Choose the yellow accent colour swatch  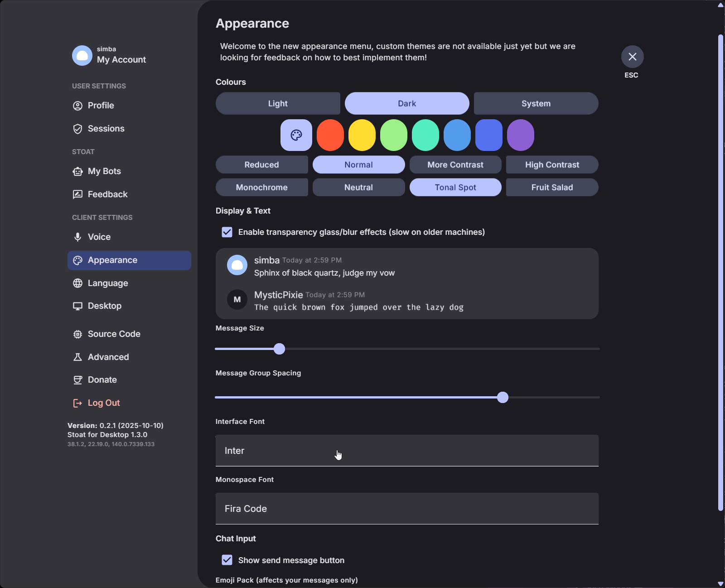362,135
